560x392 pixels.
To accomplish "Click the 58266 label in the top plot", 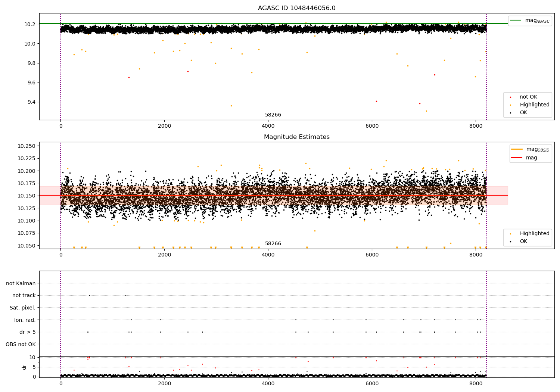I will pyautogui.click(x=273, y=115).
